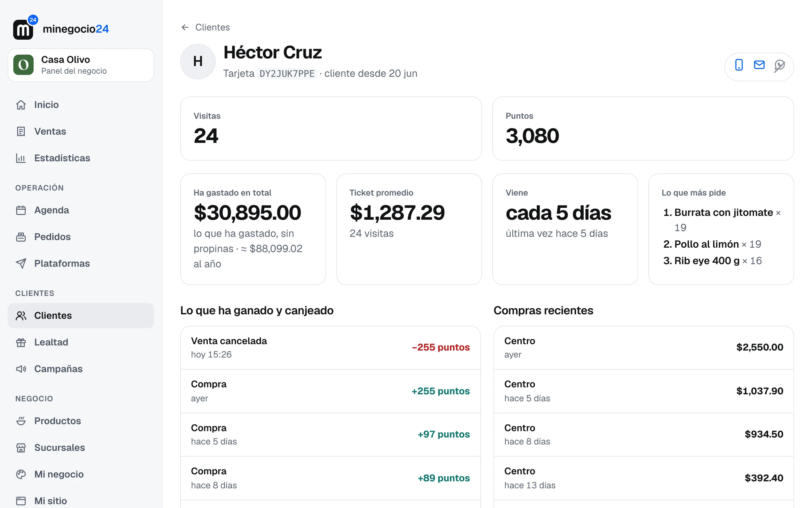Screen dimensions: 812x508
Task: Click the phone icon next to Héctor Cruz
Action: point(739,65)
